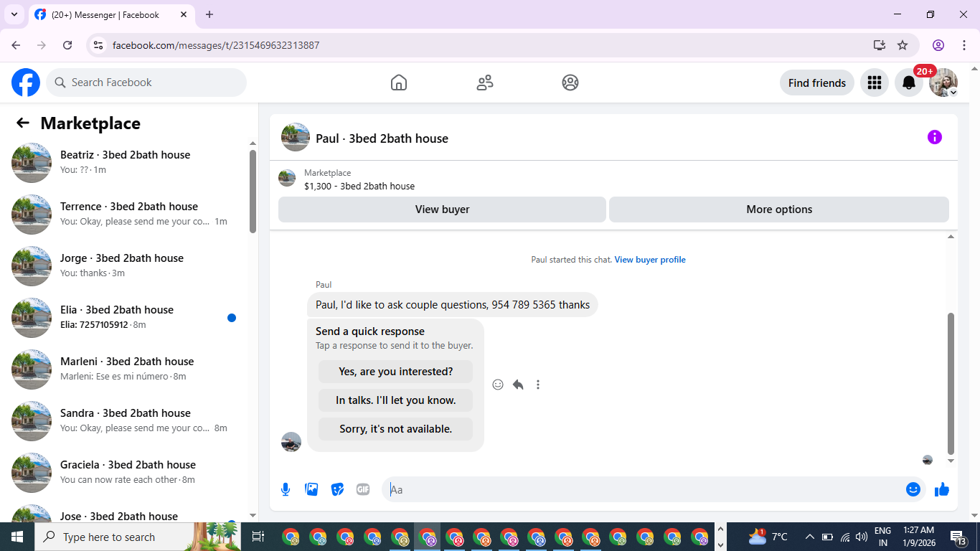Open Facebook home logo
Screen dimensions: 980x551
[x=26, y=83]
